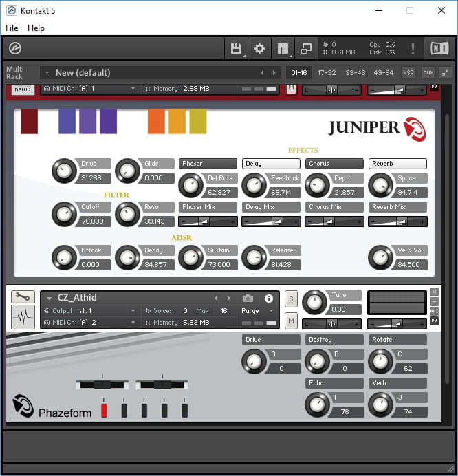Screen dimensions: 458x476
Task: Click the Juniper logo
Action: click(378, 129)
